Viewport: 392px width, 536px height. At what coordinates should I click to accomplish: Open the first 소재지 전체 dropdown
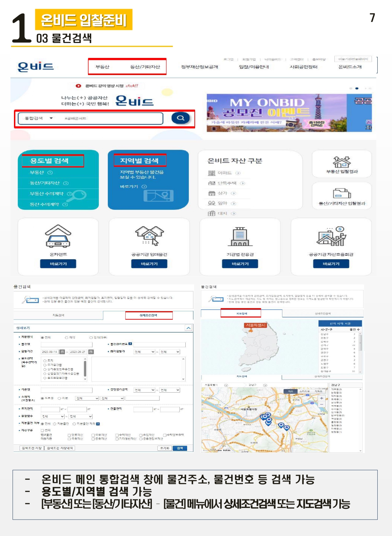[87, 398]
